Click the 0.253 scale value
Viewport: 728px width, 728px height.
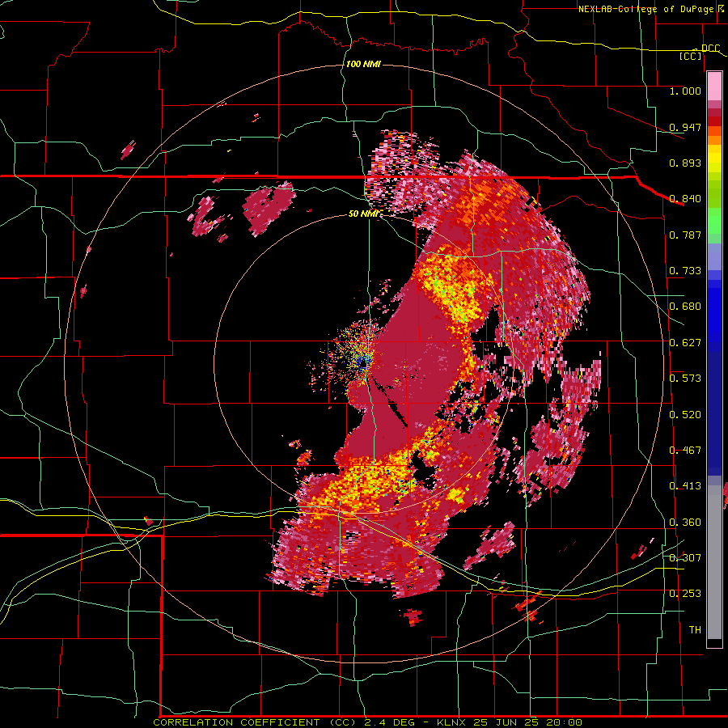(x=685, y=594)
